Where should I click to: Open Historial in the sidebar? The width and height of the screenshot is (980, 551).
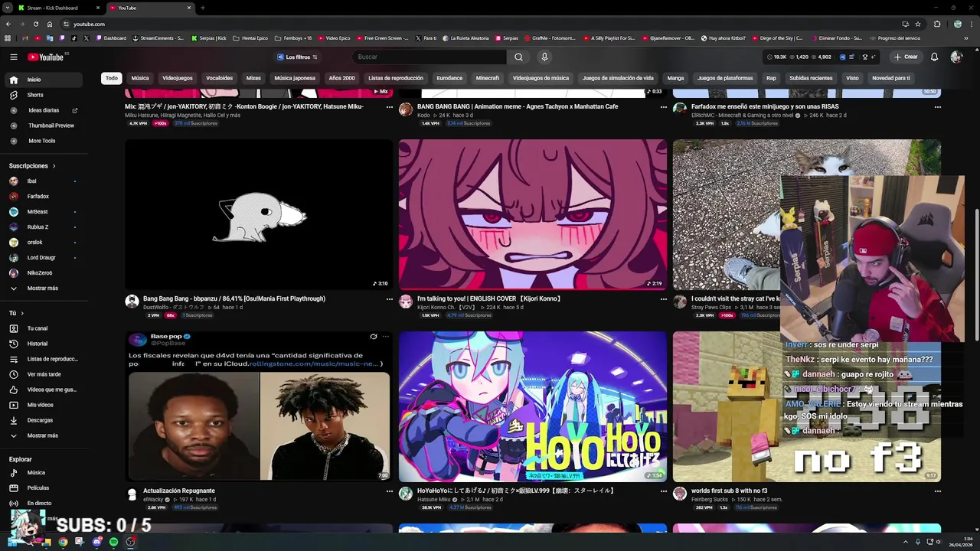[44, 344]
